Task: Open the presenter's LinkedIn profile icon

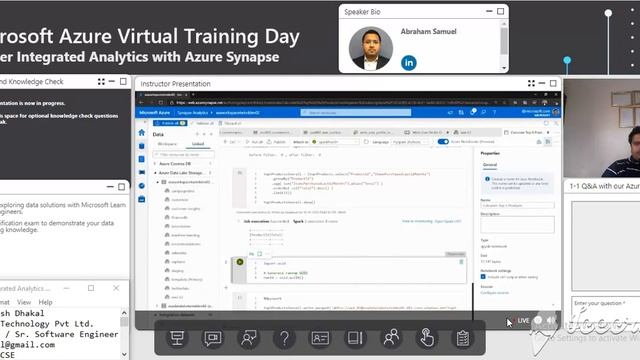Action: [x=409, y=62]
